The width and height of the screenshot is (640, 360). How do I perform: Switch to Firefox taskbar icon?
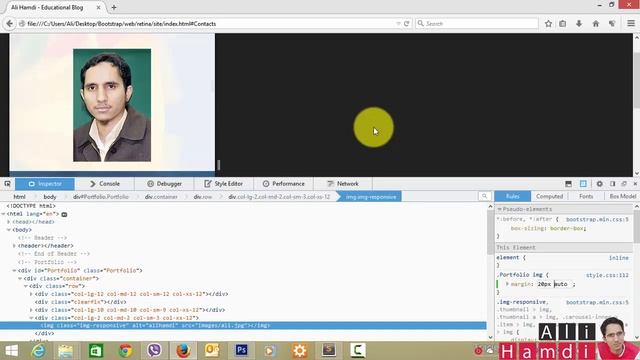pos(183,351)
